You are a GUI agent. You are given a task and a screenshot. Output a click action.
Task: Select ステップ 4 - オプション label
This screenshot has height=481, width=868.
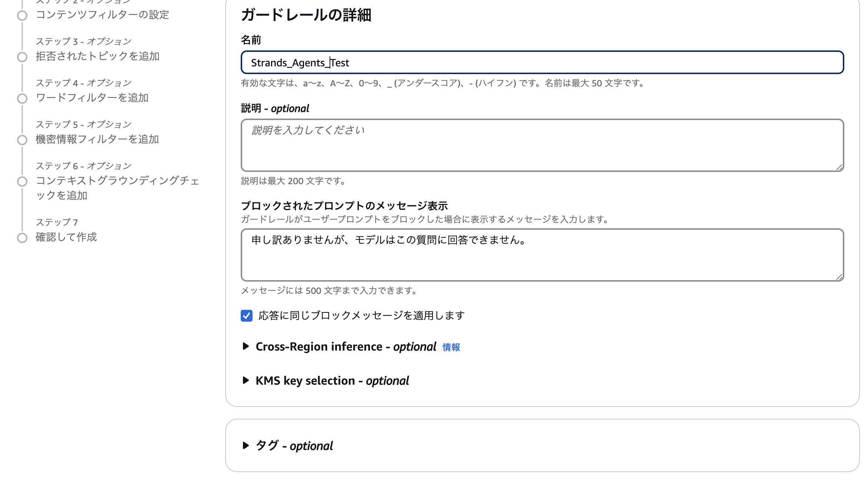[x=84, y=82]
